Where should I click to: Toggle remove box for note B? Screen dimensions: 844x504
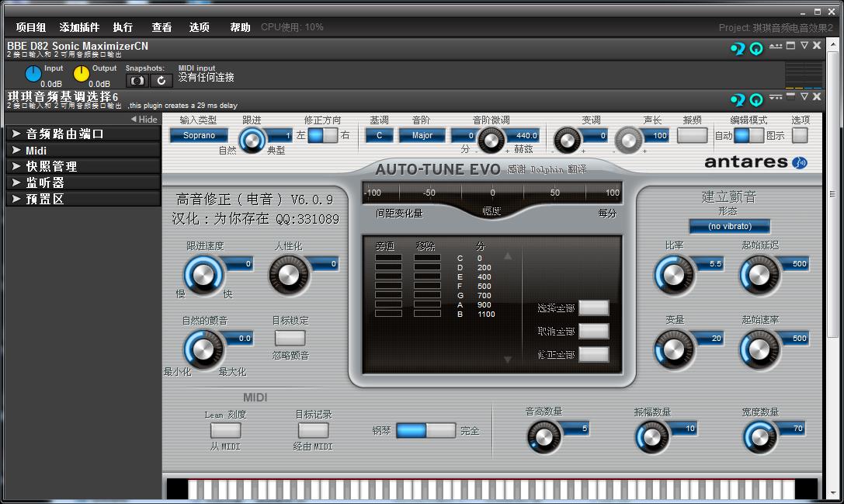tap(427, 314)
